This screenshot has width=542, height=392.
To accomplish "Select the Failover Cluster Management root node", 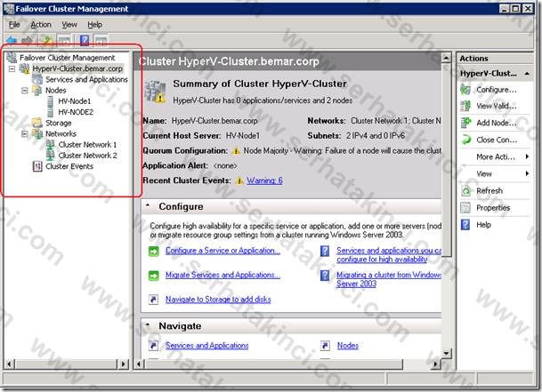I will (x=67, y=58).
